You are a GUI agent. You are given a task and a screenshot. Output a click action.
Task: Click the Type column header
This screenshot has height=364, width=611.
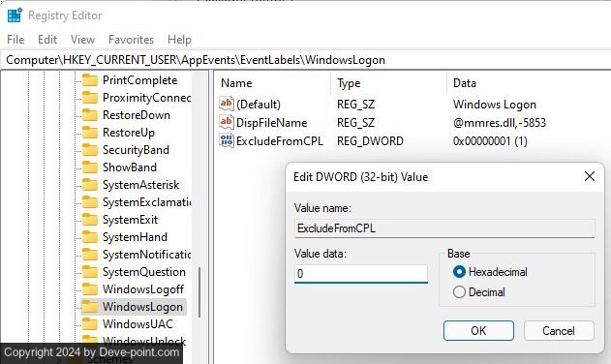(x=349, y=83)
